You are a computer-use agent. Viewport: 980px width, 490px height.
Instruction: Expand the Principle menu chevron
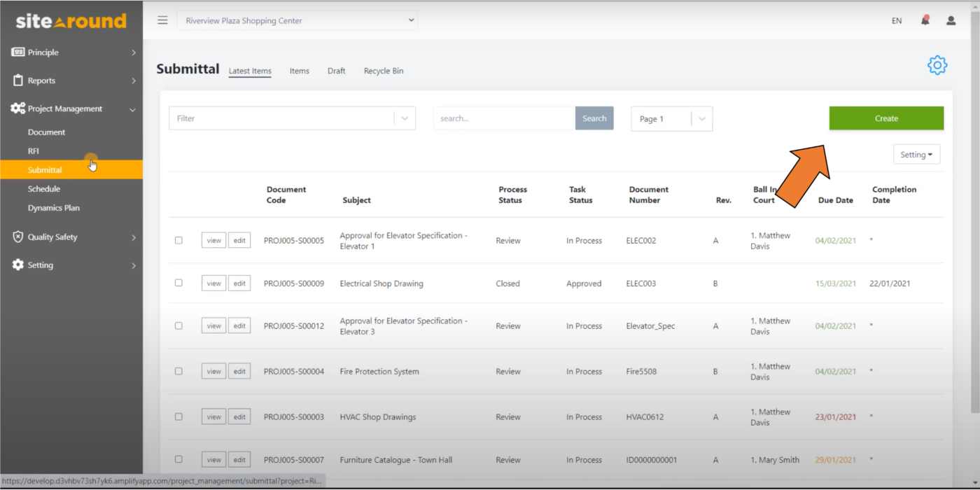(134, 52)
